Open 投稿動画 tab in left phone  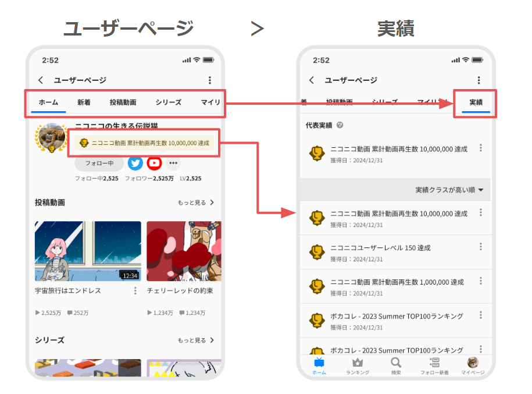(123, 102)
